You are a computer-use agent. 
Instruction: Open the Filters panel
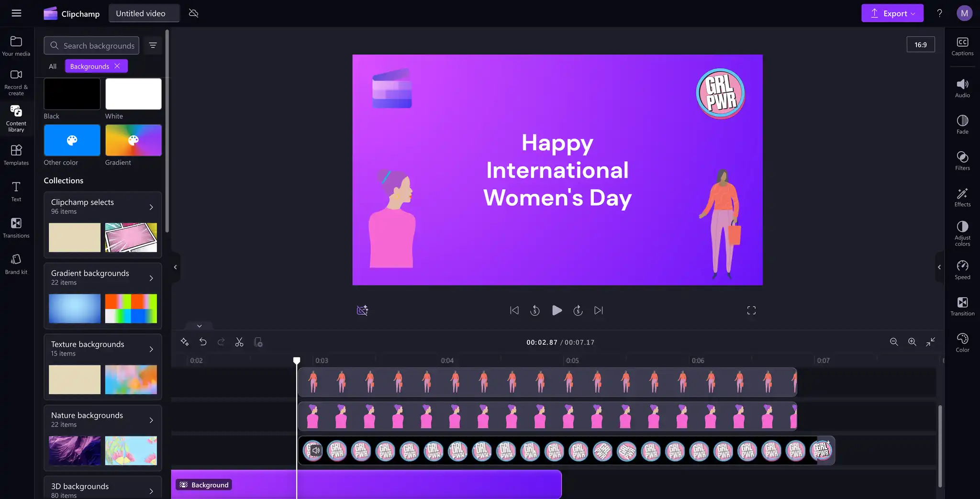[x=962, y=161]
